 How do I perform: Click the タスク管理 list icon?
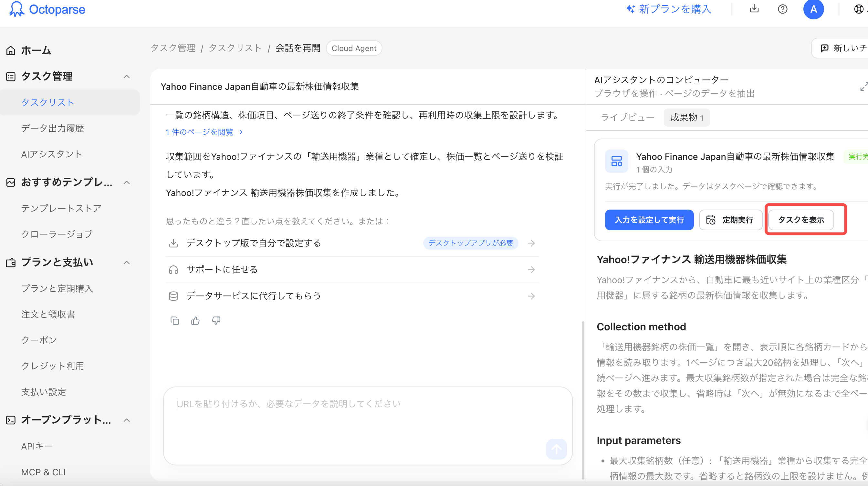tap(11, 77)
